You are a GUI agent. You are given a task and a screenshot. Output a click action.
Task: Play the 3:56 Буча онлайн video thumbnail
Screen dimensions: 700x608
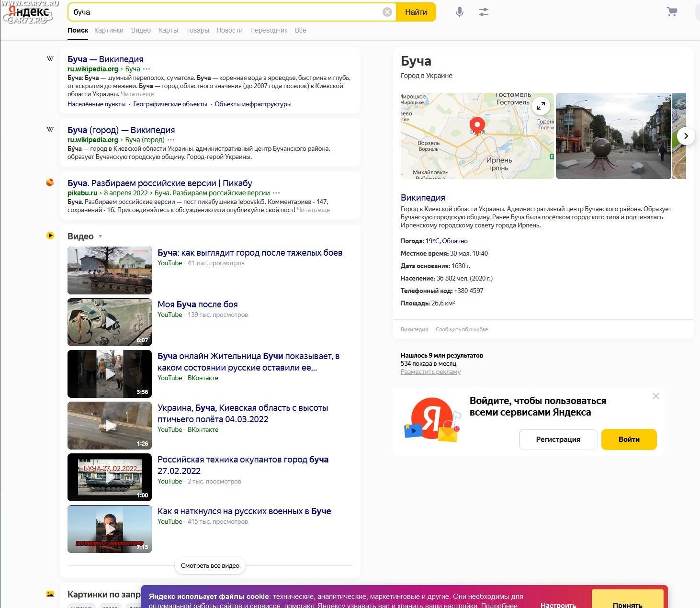pyautogui.click(x=110, y=374)
